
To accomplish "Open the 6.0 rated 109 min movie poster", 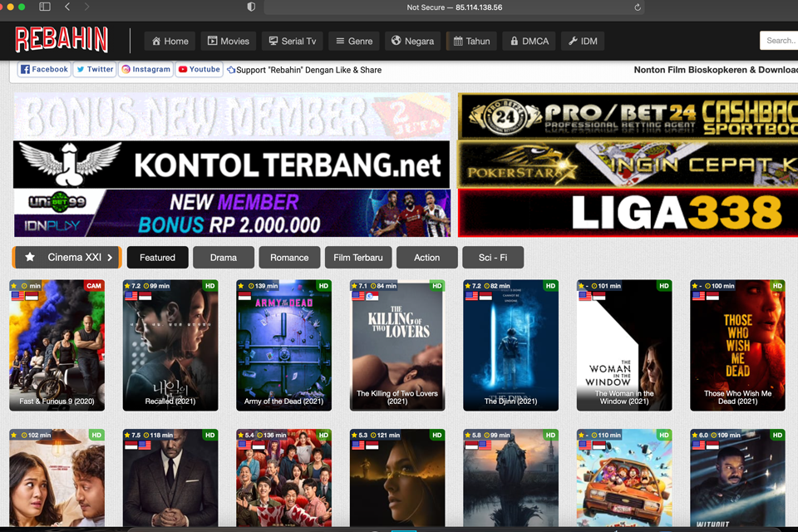I will point(738,477).
